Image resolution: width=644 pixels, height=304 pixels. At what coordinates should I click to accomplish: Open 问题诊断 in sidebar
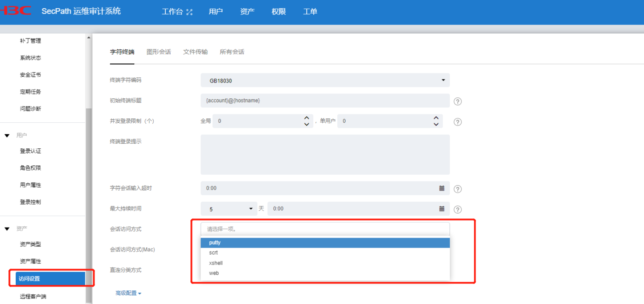pos(31,109)
